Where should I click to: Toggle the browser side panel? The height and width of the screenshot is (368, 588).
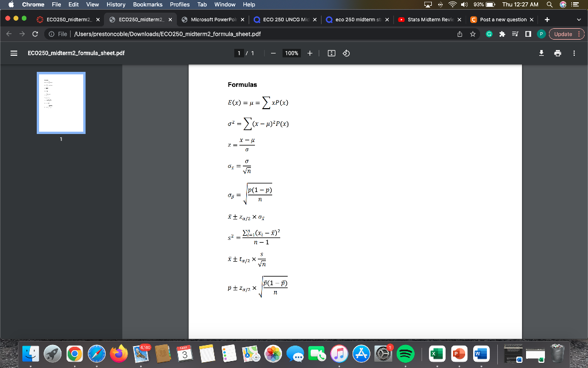point(528,34)
